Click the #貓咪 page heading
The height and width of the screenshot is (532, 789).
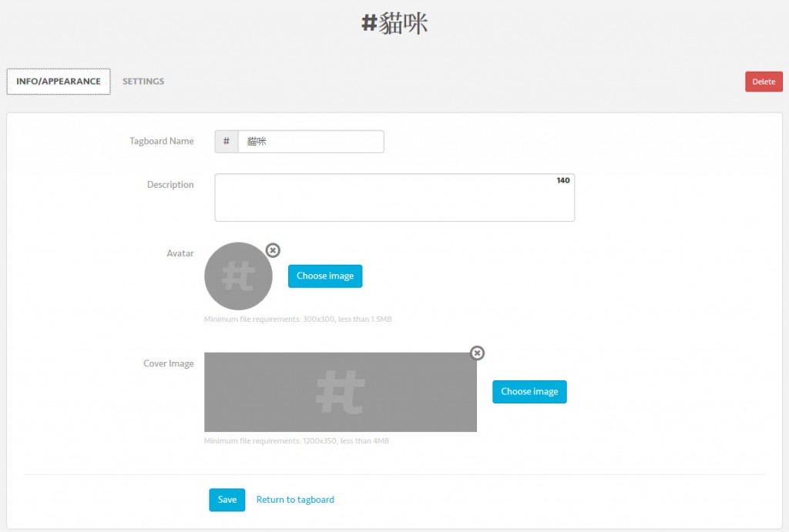pyautogui.click(x=394, y=24)
